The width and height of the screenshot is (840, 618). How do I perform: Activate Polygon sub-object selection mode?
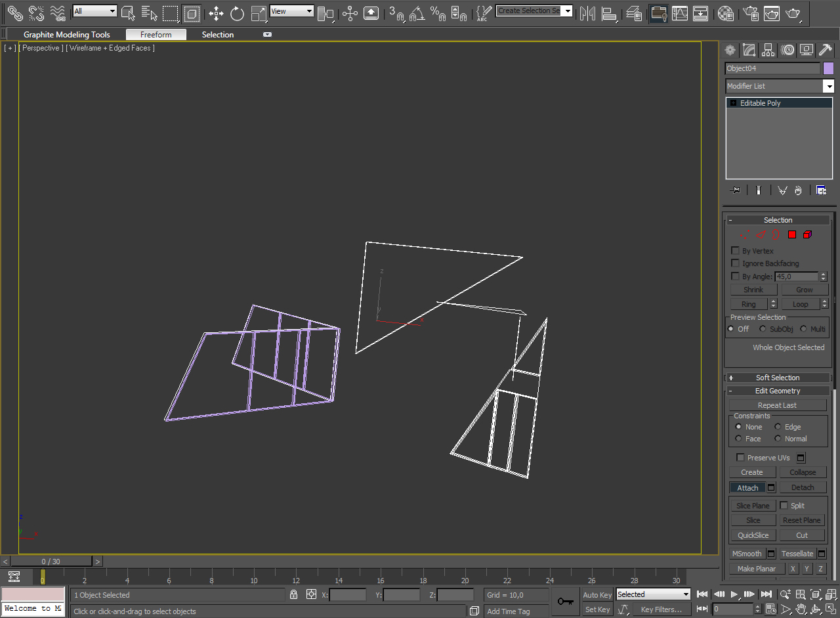click(x=792, y=234)
